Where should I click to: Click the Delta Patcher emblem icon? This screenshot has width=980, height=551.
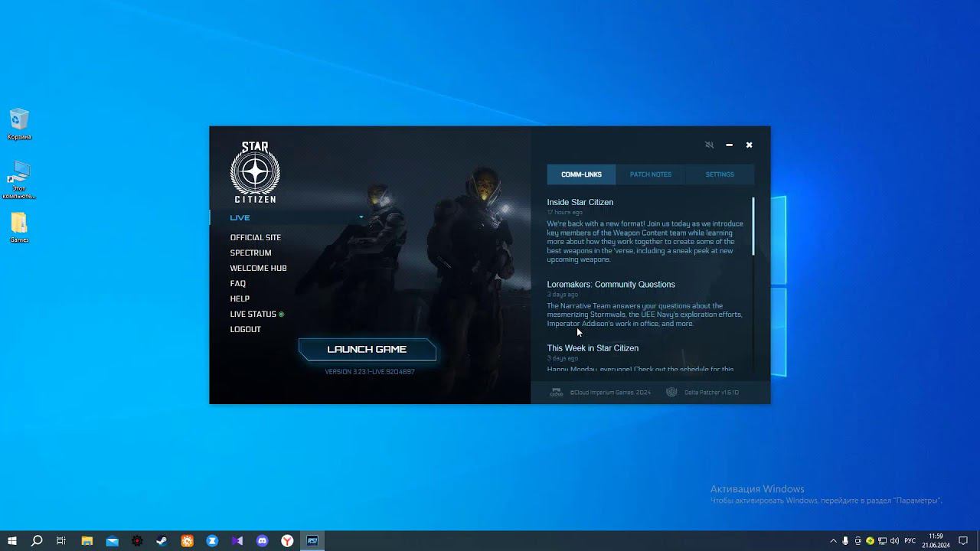pos(671,392)
